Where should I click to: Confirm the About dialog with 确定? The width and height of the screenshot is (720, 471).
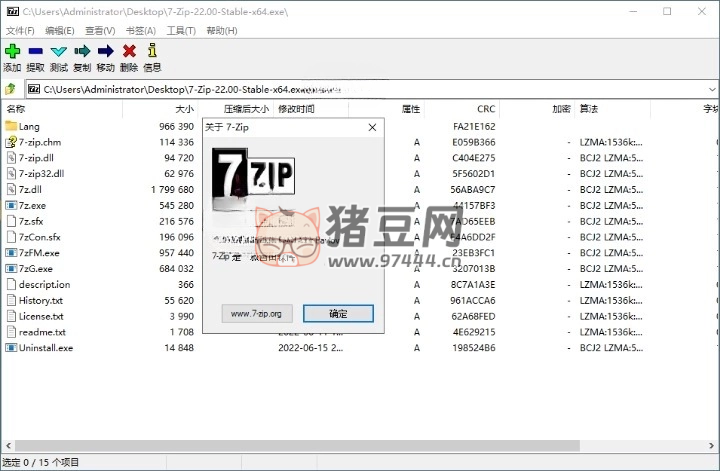pos(338,313)
